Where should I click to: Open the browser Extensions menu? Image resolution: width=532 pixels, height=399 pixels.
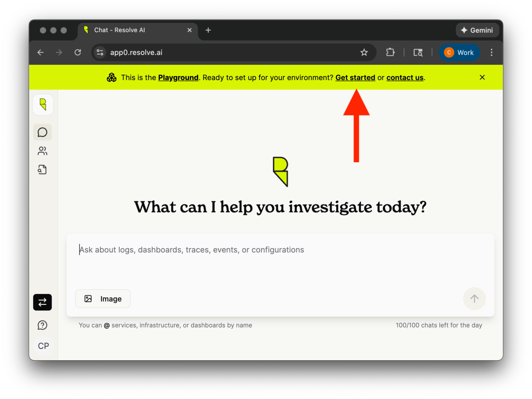pos(390,52)
